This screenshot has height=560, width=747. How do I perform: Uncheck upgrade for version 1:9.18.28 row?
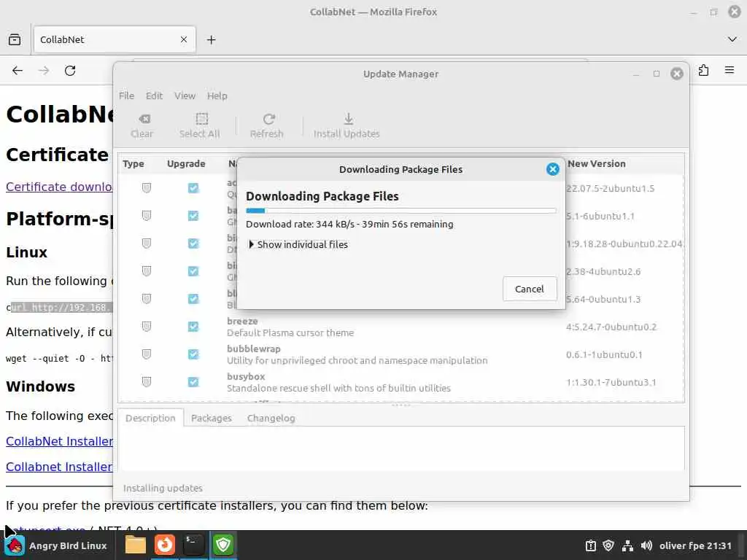193,244
